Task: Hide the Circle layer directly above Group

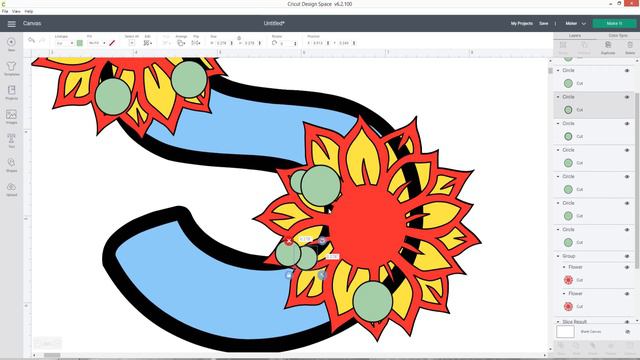Action: click(x=627, y=230)
